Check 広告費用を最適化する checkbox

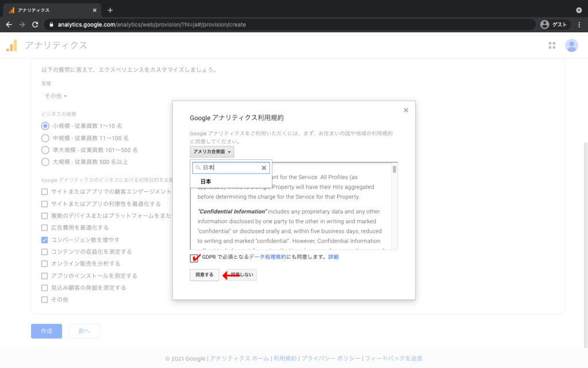point(45,228)
